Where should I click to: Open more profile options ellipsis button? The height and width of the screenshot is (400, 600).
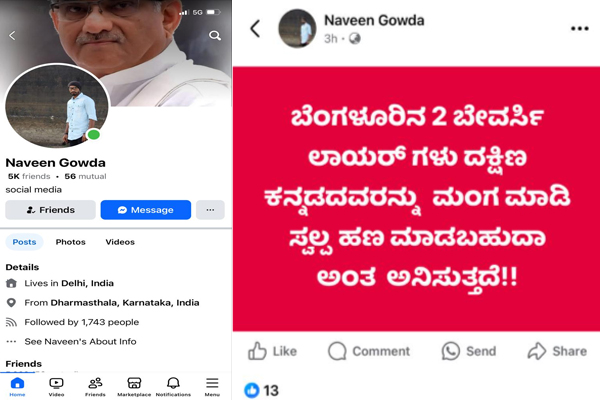[210, 210]
